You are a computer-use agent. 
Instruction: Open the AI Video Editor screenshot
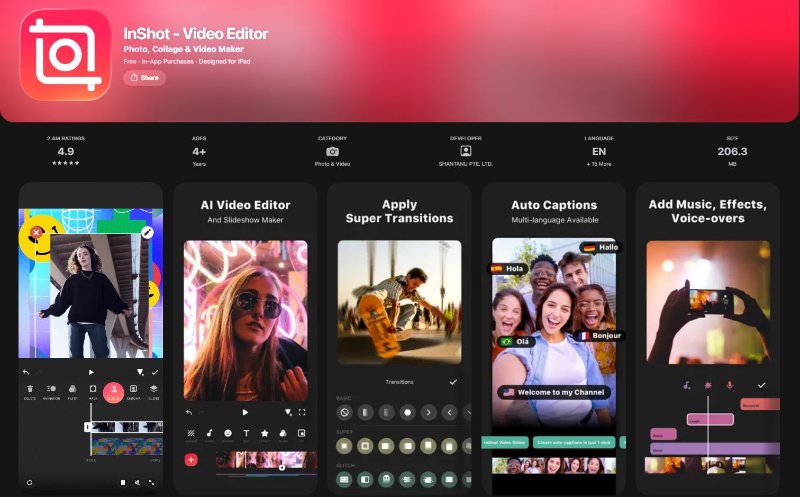[245, 338]
